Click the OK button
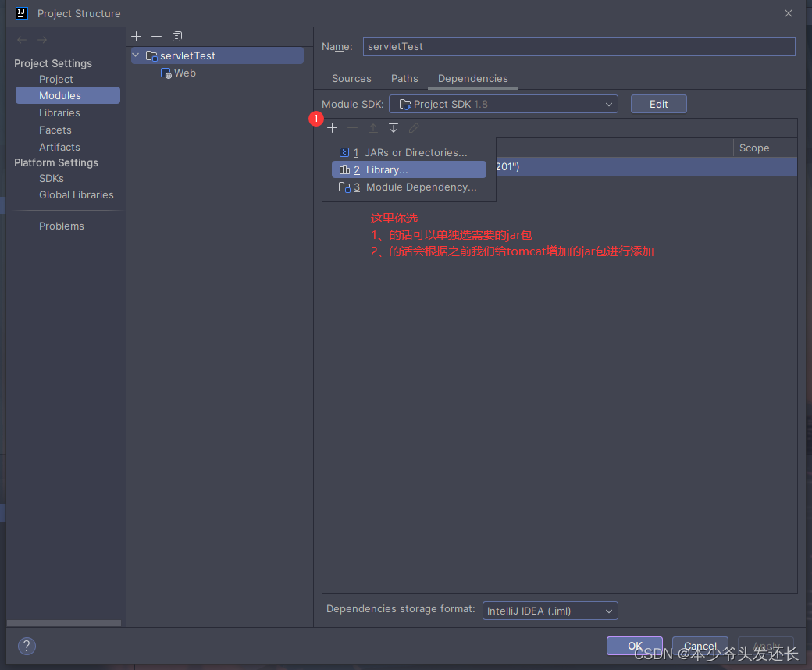 tap(634, 646)
